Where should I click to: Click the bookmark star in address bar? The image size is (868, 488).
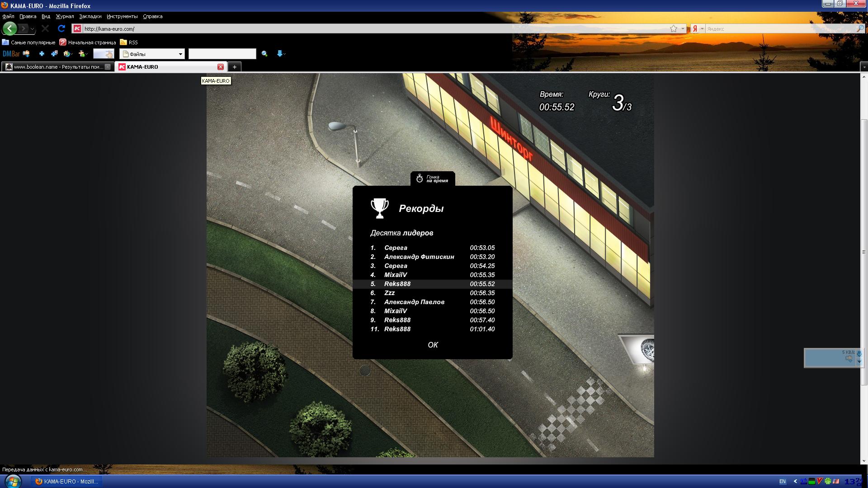[x=674, y=28]
